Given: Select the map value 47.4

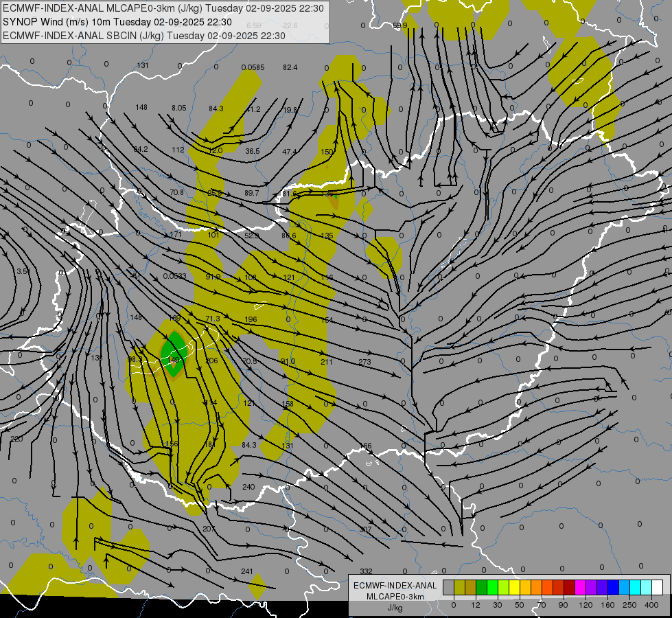Looking at the screenshot, I should [x=290, y=152].
